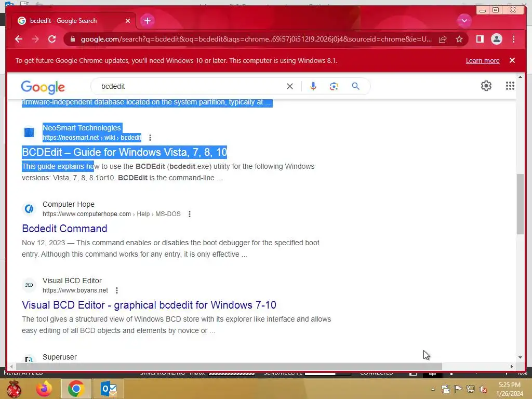The image size is (532, 399).
Task: View site security lock info
Action: pos(72,39)
